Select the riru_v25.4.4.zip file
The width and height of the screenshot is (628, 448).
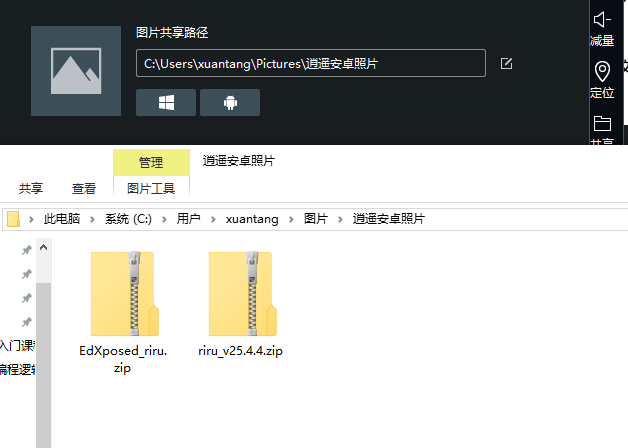point(241,304)
